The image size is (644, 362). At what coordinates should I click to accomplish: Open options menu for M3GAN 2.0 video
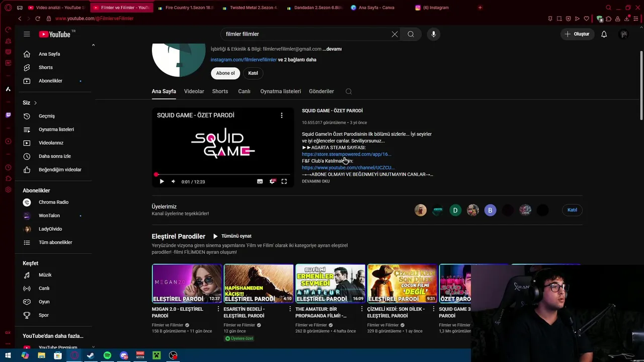218,309
